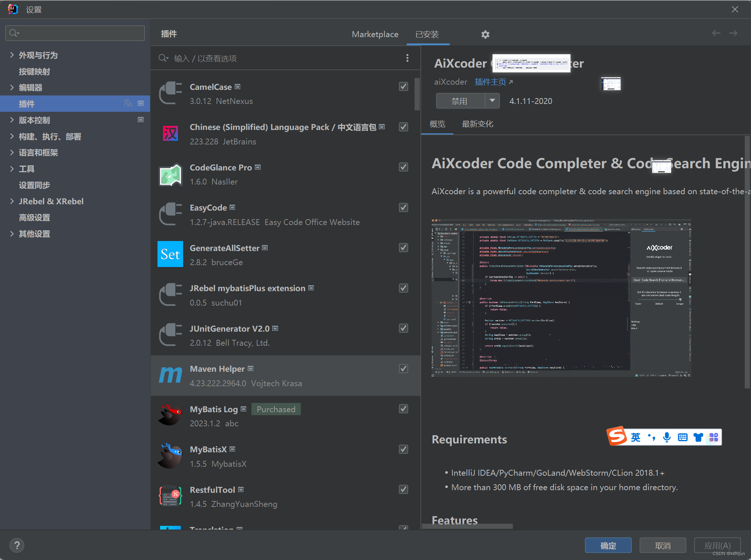Toggle the EasyCode plugin checkbox
751x560 pixels.
(403, 207)
